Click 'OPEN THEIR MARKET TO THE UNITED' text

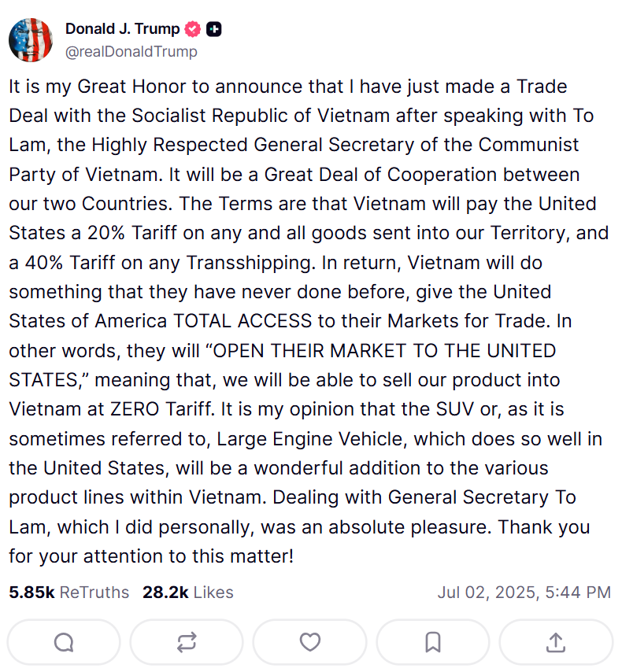click(384, 351)
